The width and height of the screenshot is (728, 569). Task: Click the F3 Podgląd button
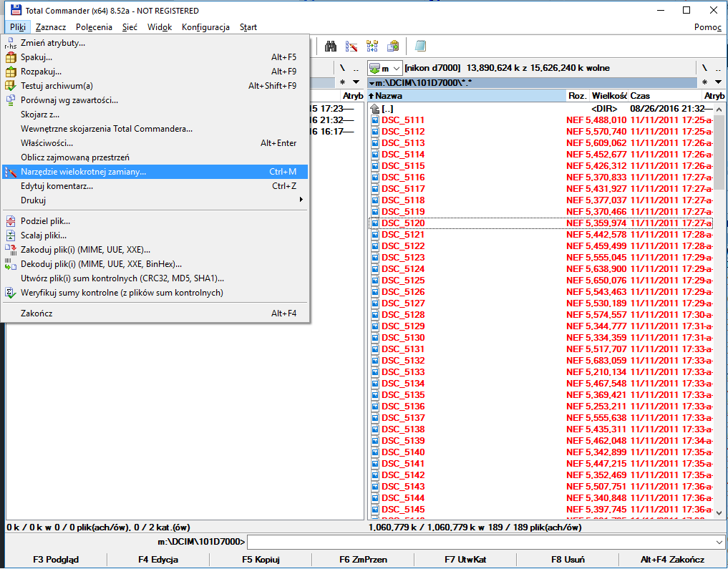click(56, 560)
